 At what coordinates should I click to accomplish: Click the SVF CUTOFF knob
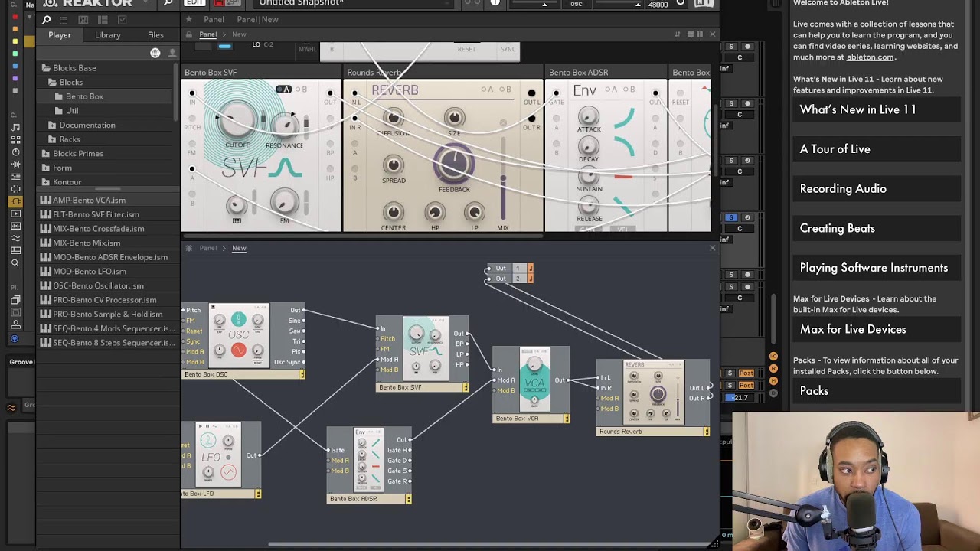point(239,118)
